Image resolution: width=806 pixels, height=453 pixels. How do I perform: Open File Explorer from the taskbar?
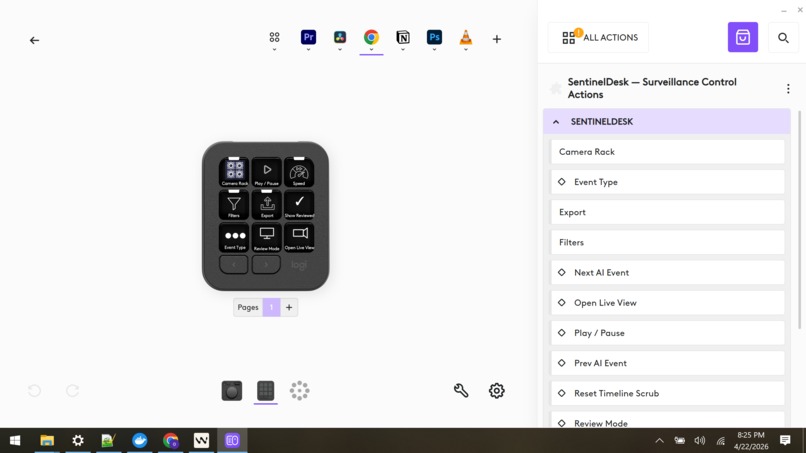pyautogui.click(x=47, y=441)
